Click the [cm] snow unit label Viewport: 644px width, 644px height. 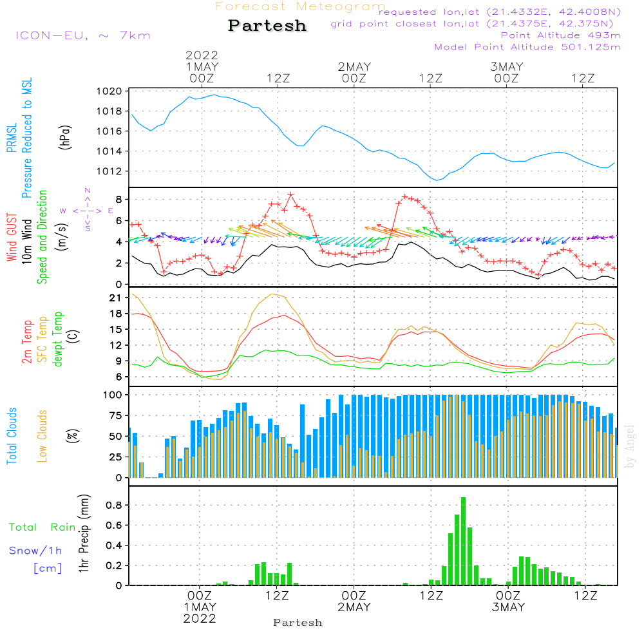click(x=48, y=569)
